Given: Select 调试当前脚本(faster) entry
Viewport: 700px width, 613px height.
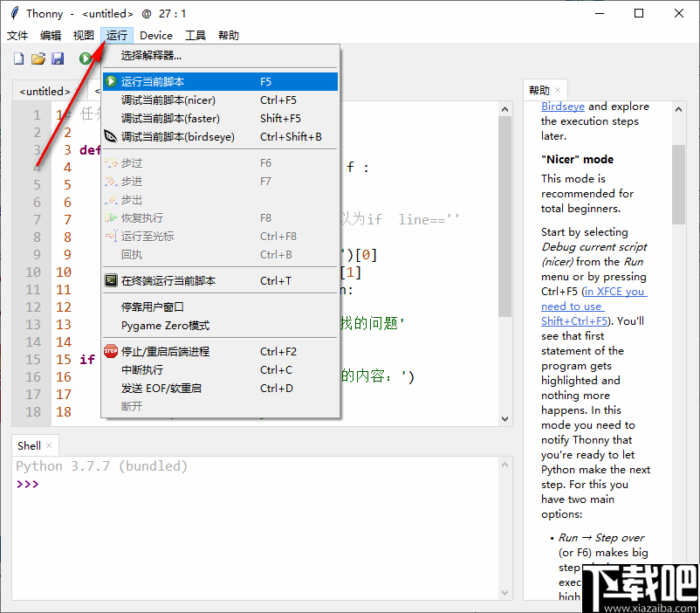Looking at the screenshot, I should coord(220,119).
